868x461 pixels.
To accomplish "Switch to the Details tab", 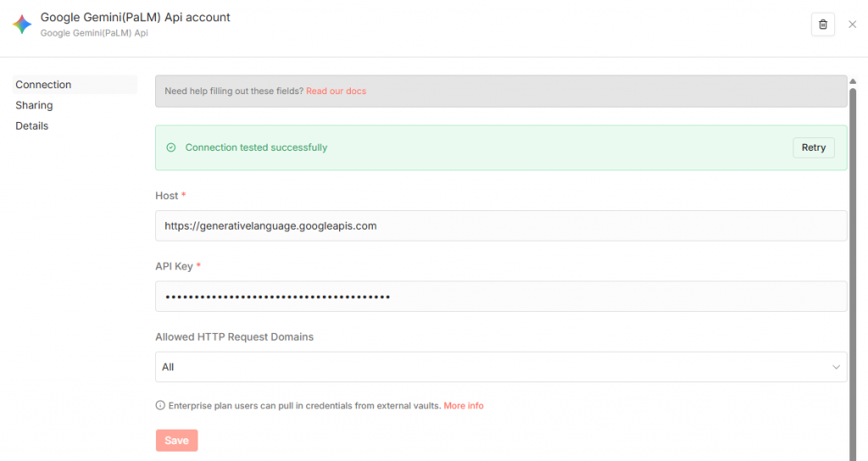I will [31, 125].
